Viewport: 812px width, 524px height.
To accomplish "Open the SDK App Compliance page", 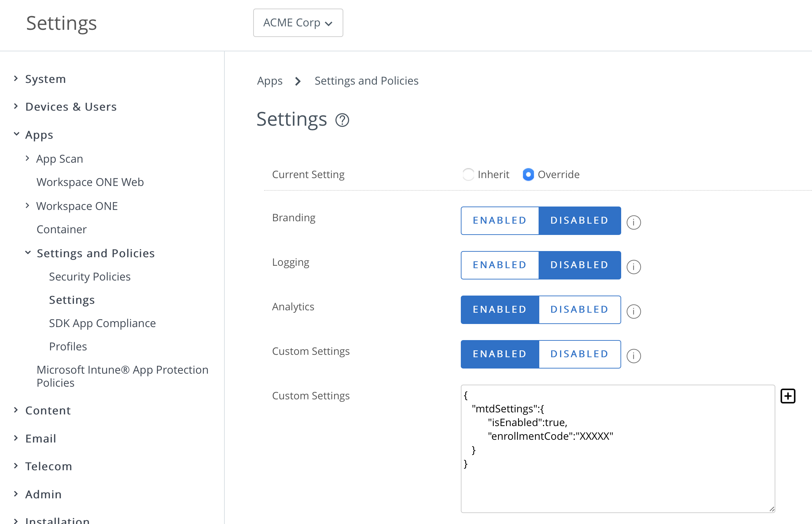I will [102, 323].
